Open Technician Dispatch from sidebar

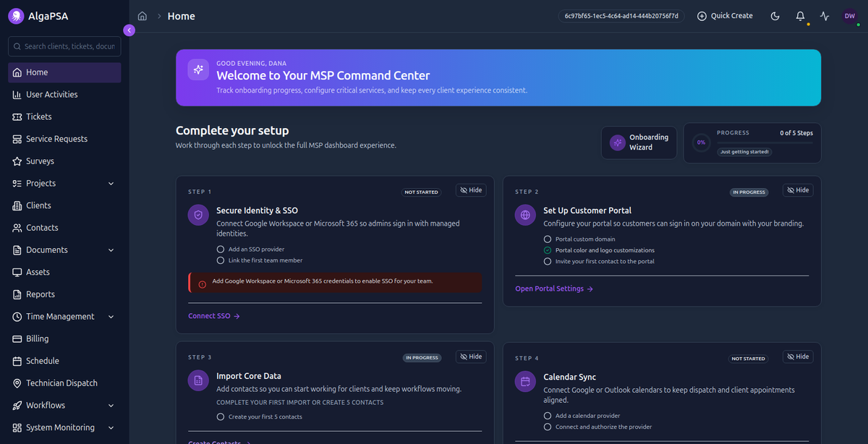pyautogui.click(x=64, y=383)
